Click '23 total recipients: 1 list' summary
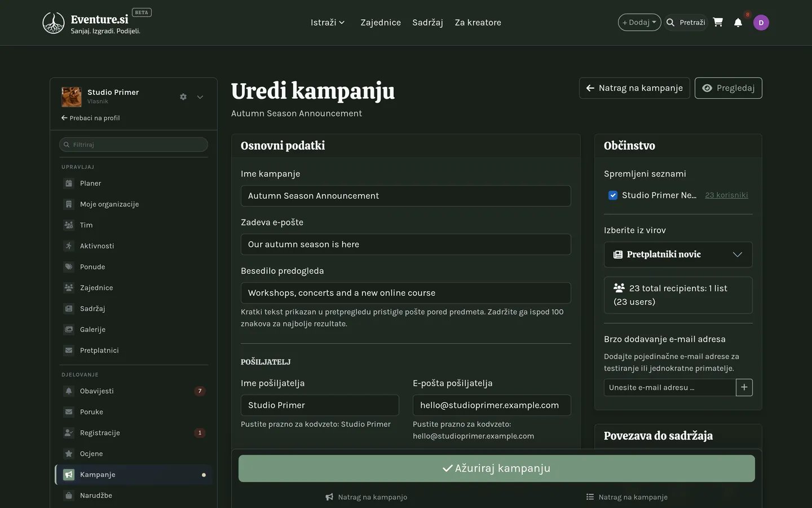 point(678,295)
